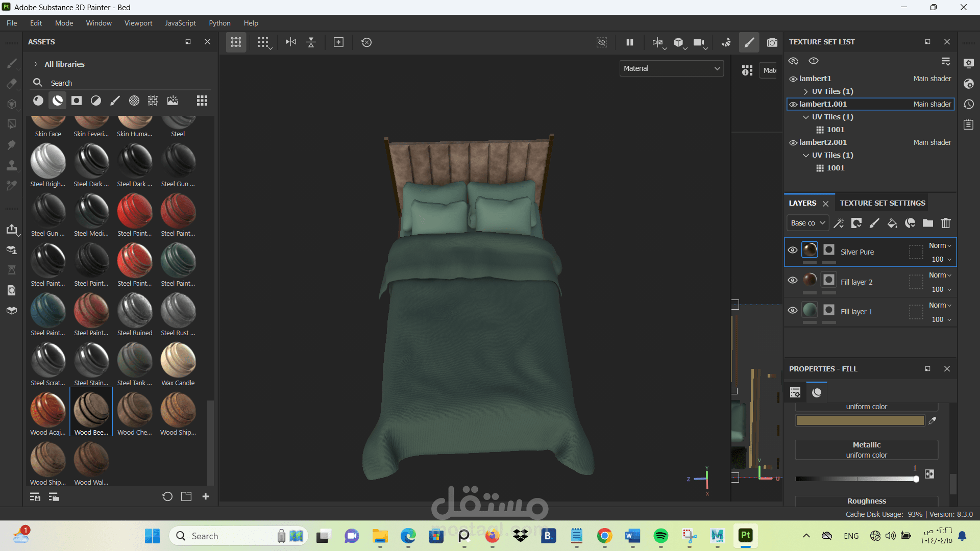Screen dimensions: 980x551
Task: Toggle visibility of lambert2.001 texture set
Action: [793, 143]
